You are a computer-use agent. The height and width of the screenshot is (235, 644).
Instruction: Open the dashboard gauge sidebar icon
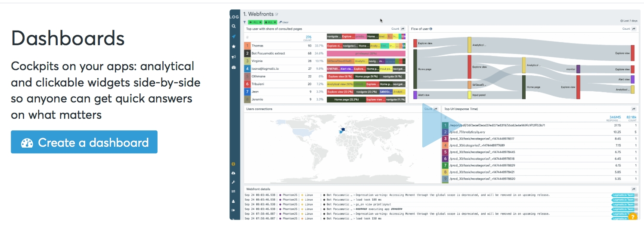[x=234, y=68]
